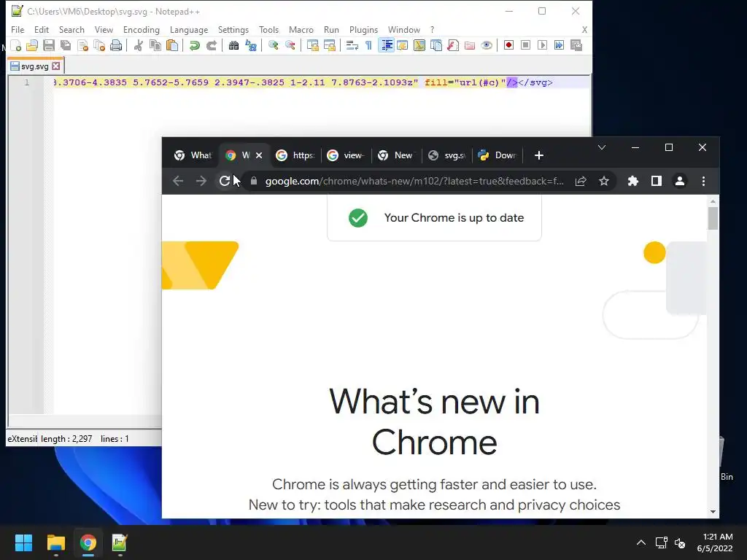Select the svg.svg document tab in Notepad++

tap(36, 66)
